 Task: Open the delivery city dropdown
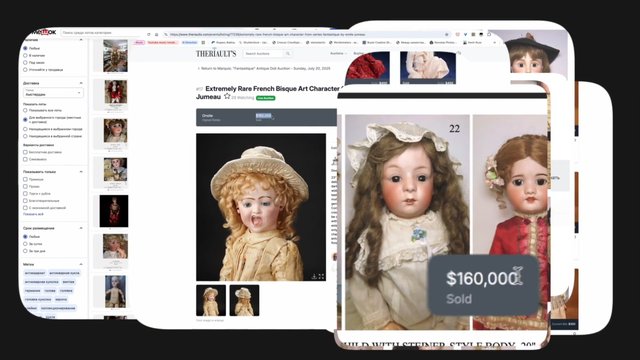[53, 93]
